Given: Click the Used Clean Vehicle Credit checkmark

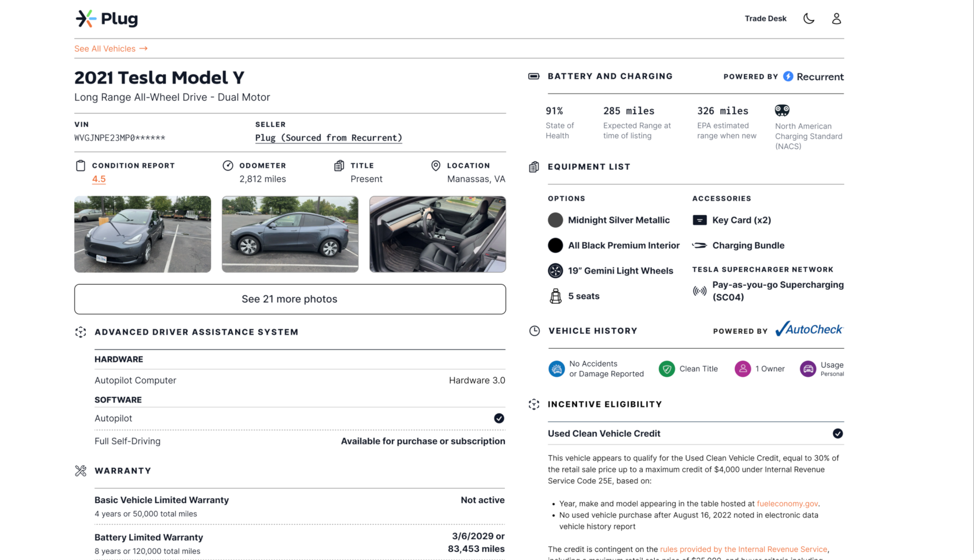Looking at the screenshot, I should [837, 433].
